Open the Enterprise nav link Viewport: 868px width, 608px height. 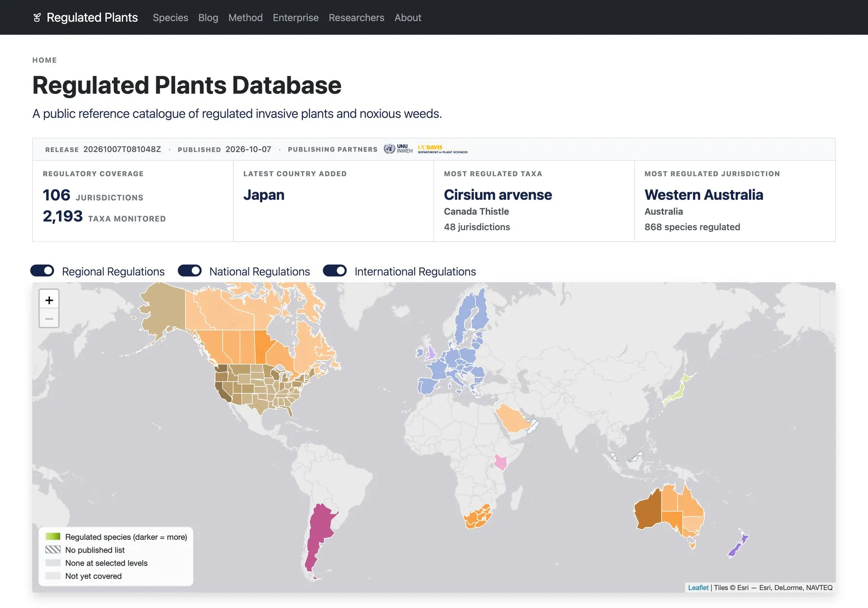[x=296, y=18]
